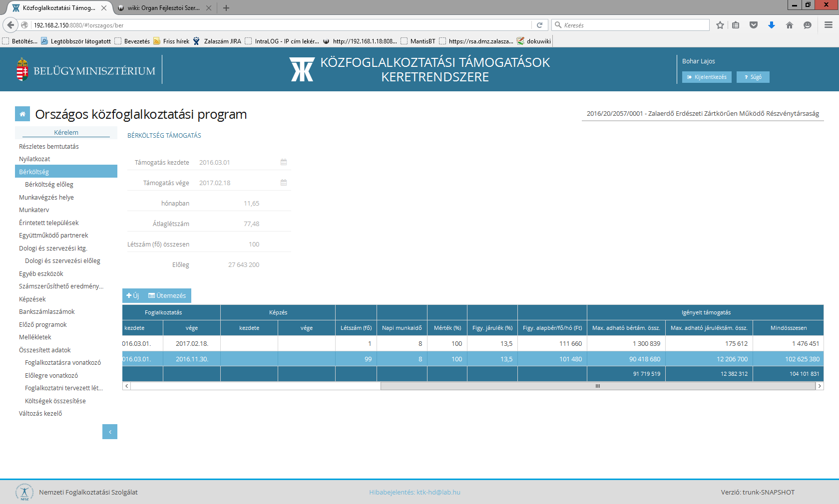Open Dologi és szervezési ktg. item

53,248
